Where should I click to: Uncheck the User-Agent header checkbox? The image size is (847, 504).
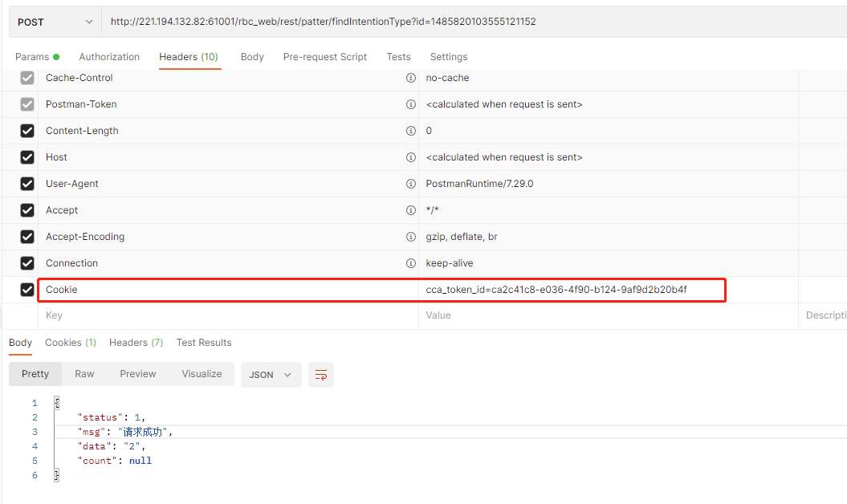(26, 183)
